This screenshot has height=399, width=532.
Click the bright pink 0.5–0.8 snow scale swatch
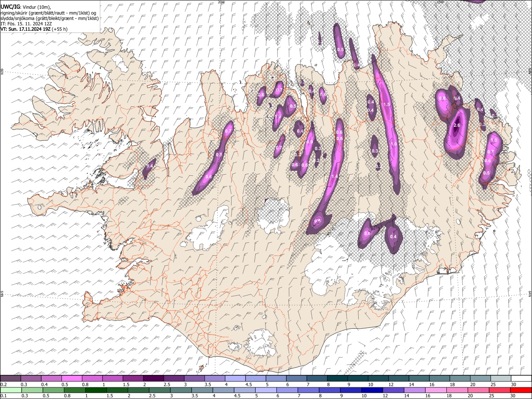[71, 379]
